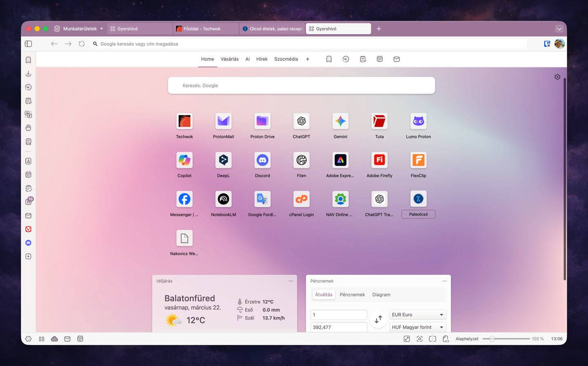Open the start page notes shortcut icon

pos(363,59)
